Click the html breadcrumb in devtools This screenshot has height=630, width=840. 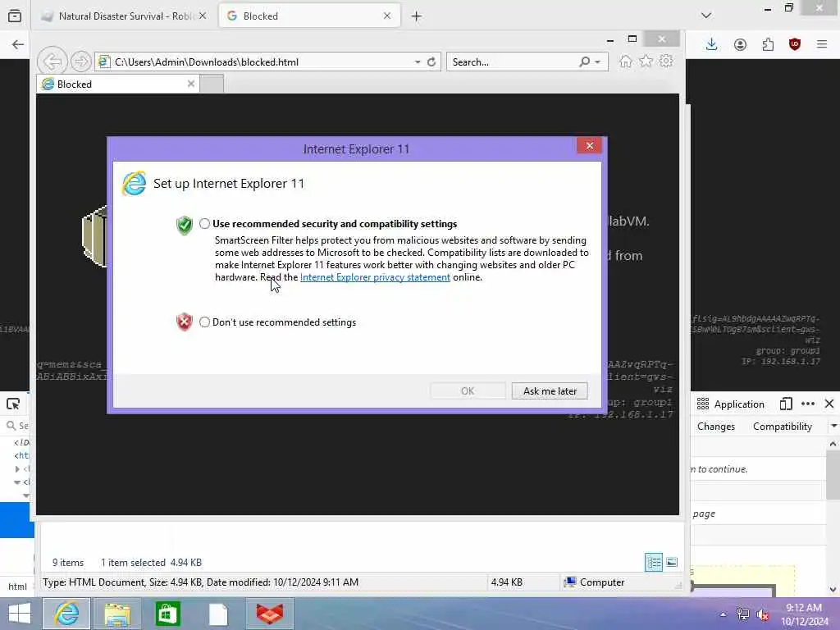tap(17, 587)
